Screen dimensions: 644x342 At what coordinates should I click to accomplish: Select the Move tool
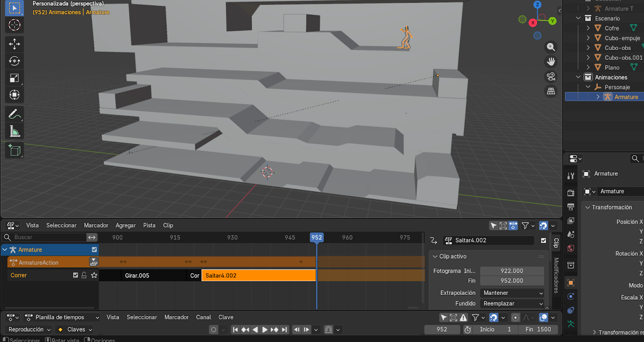[x=14, y=44]
